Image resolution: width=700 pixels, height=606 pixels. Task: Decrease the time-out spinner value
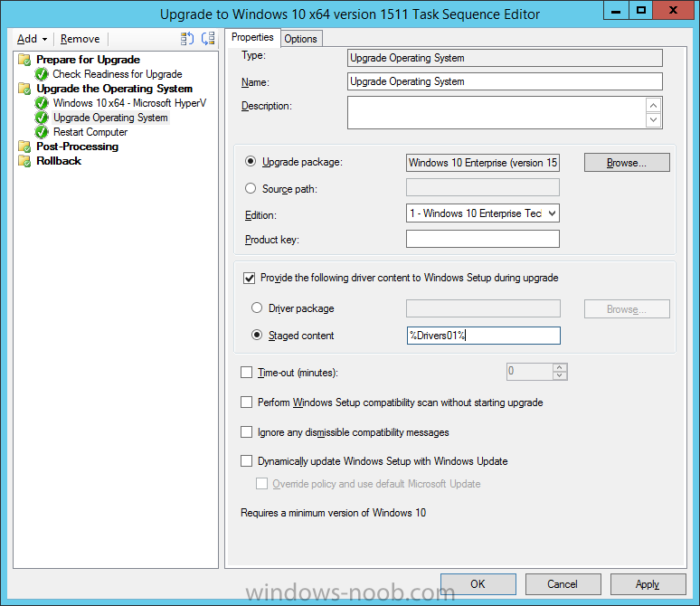tap(560, 375)
